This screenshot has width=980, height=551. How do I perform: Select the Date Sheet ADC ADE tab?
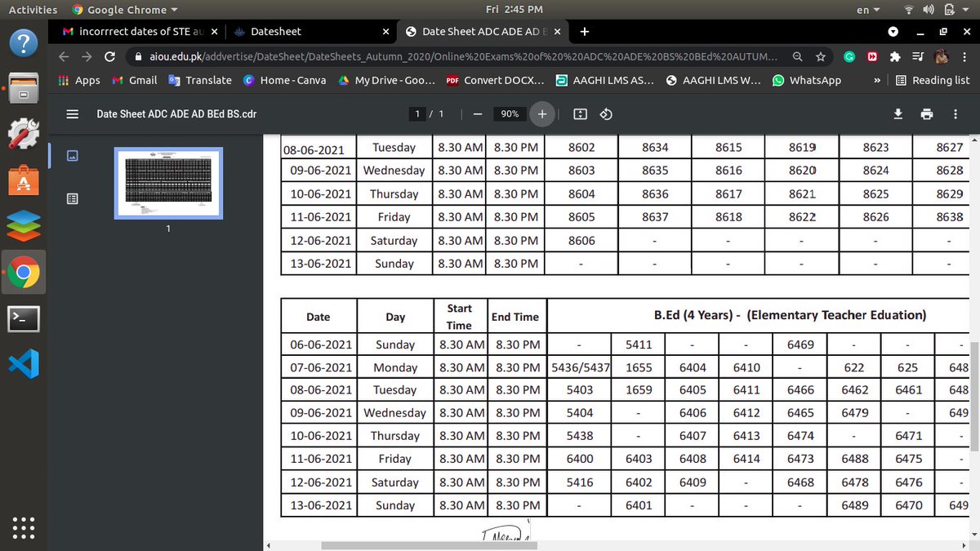tap(482, 31)
